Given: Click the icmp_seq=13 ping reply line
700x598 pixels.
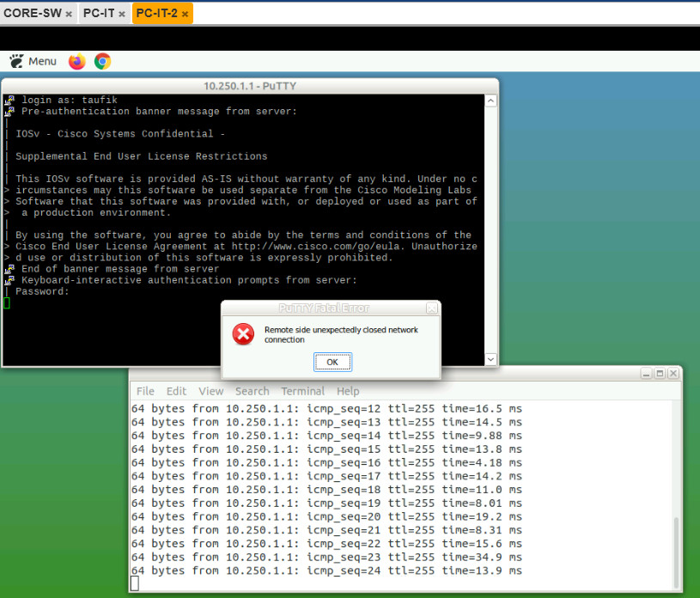Looking at the screenshot, I should click(326, 422).
